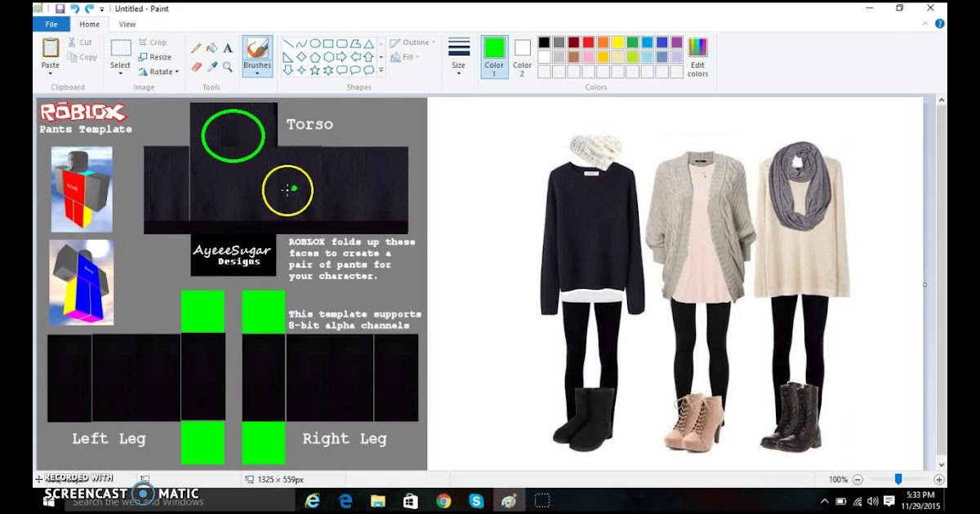Click the Cut button

pos(80,42)
